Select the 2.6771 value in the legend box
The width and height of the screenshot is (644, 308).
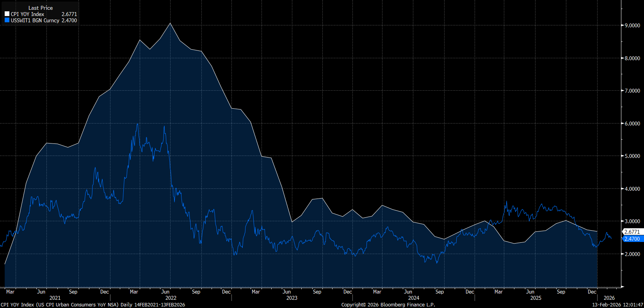coord(69,14)
